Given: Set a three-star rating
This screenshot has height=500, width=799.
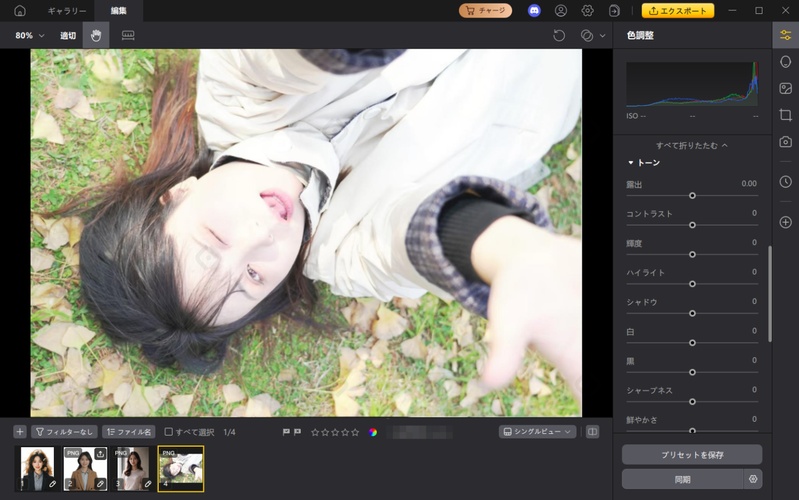Looking at the screenshot, I should tap(335, 432).
